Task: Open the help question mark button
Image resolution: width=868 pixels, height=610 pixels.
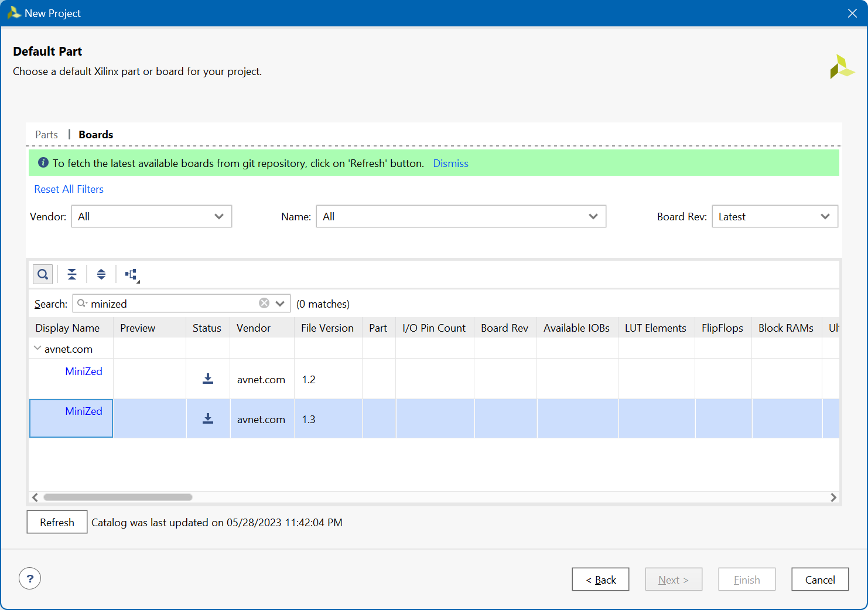Action: tap(30, 579)
